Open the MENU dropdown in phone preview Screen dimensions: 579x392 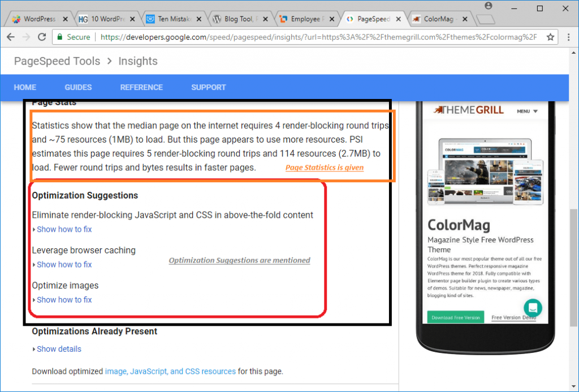click(527, 111)
